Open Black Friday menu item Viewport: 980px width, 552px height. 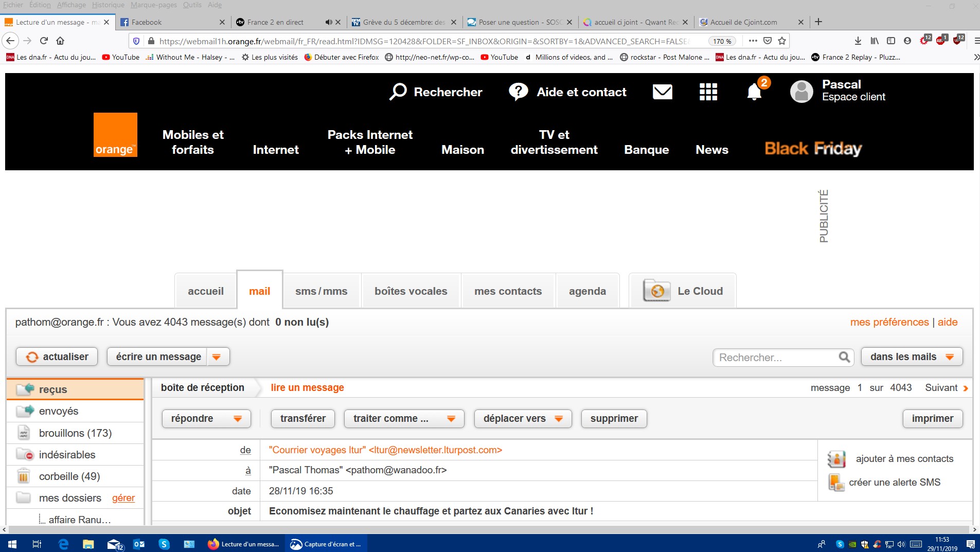[x=813, y=149]
